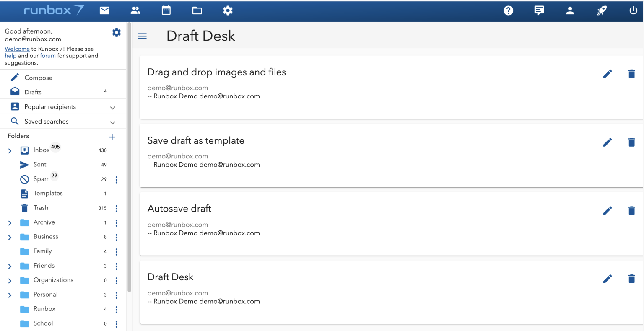Follow the 'forum' link

pos(48,56)
